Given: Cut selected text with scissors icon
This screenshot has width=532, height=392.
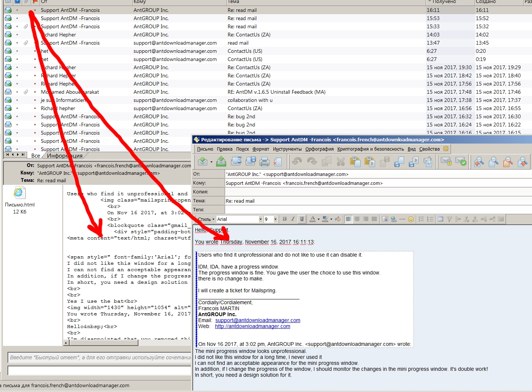Looking at the screenshot, I should tap(340, 161).
